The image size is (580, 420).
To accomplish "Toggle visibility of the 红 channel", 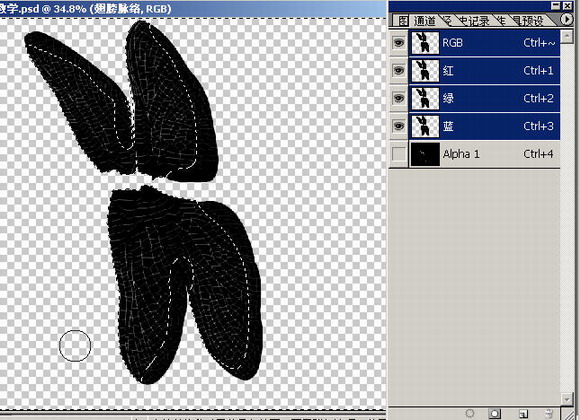I will 398,70.
